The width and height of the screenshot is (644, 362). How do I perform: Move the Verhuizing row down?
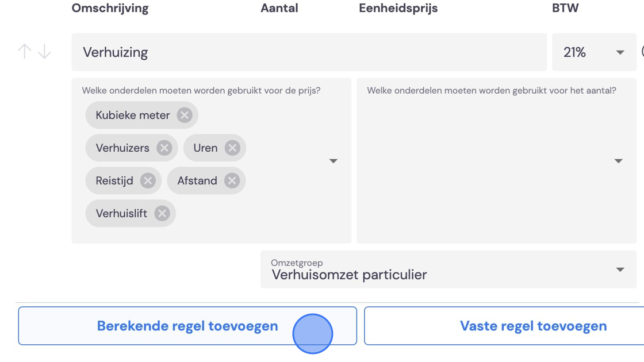[44, 52]
